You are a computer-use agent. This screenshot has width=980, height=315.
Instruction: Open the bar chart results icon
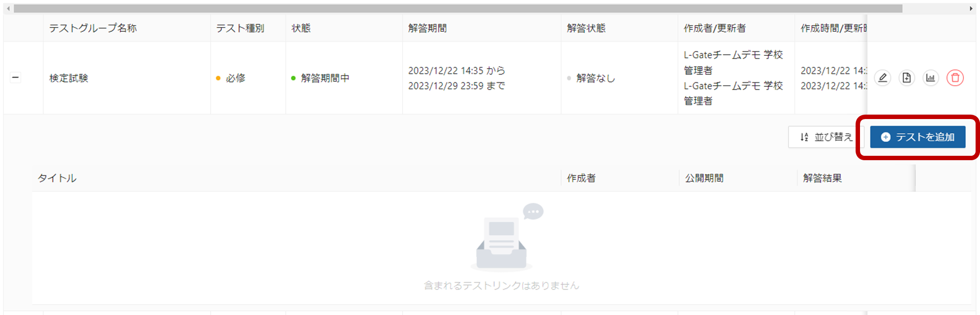931,78
